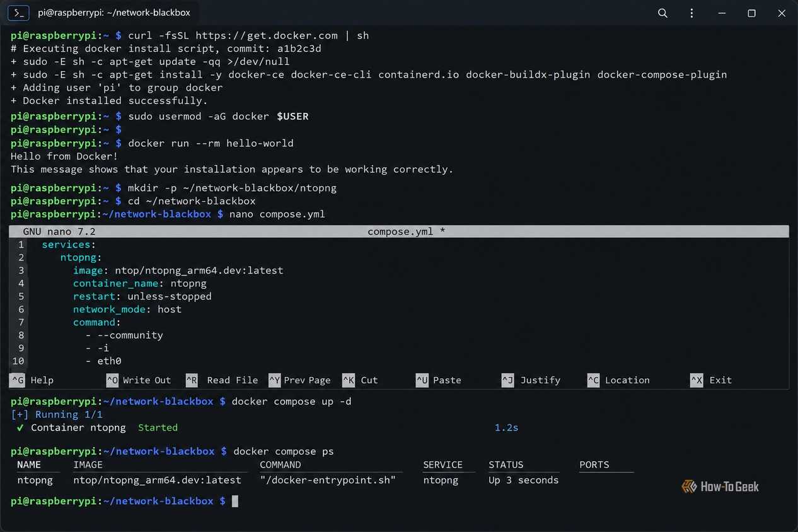This screenshot has height=532, width=798.
Task: Click nano ^R Read File shortcut
Action: 222,380
